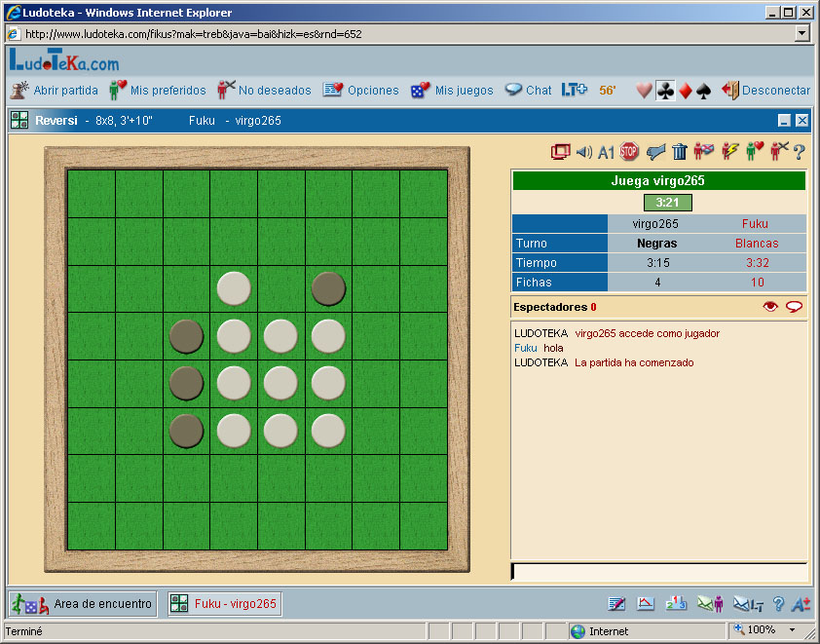Mute sound with the speaker icon
The image size is (820, 644).
[583, 151]
